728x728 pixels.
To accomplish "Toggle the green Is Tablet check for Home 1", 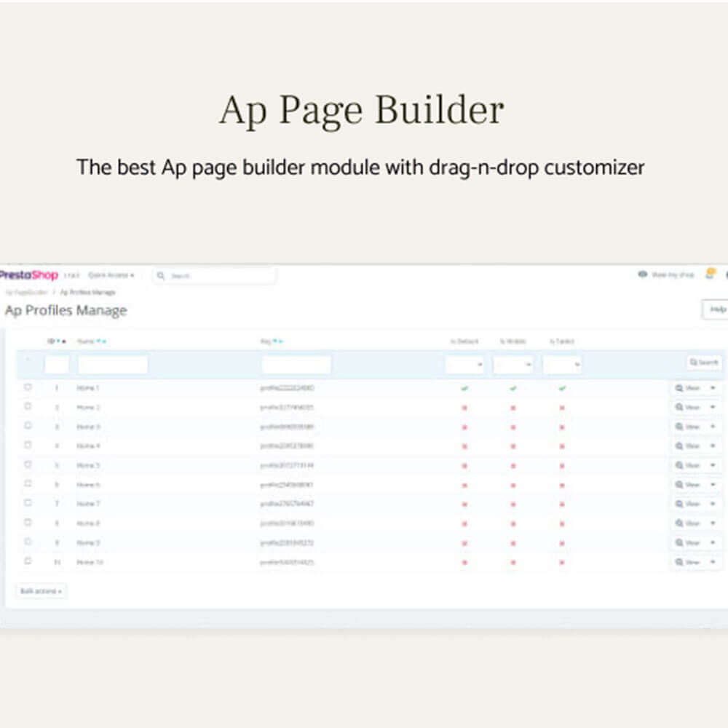I will point(562,388).
